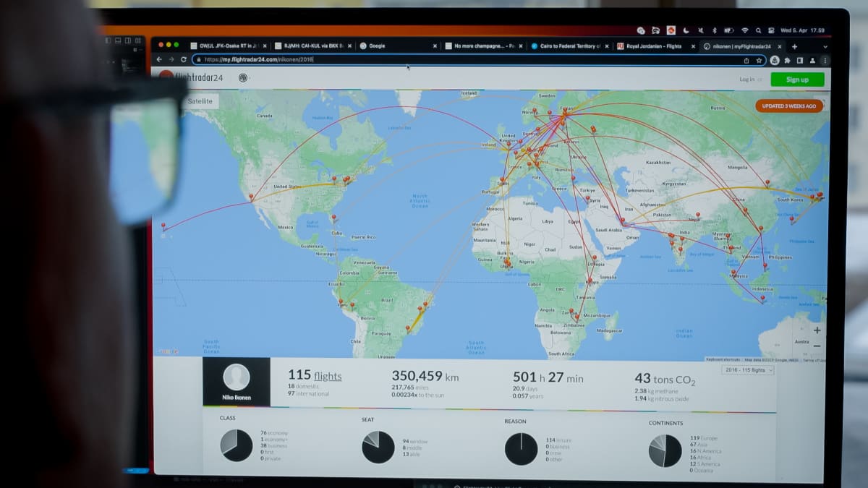Close the Google tab
This screenshot has width=868, height=488.
tap(435, 46)
